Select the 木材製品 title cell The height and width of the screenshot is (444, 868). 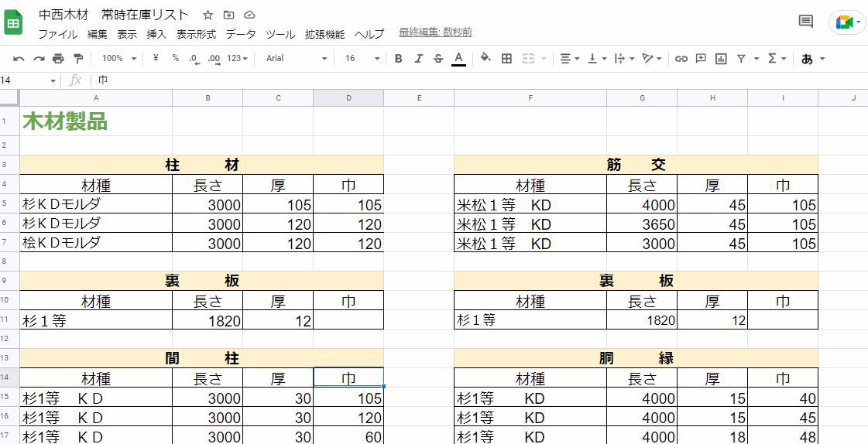95,121
